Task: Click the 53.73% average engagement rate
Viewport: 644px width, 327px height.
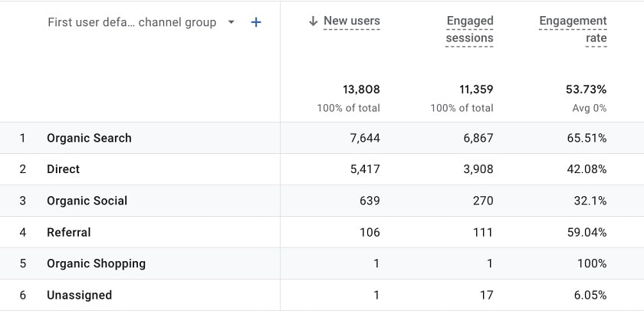Action: coord(586,90)
